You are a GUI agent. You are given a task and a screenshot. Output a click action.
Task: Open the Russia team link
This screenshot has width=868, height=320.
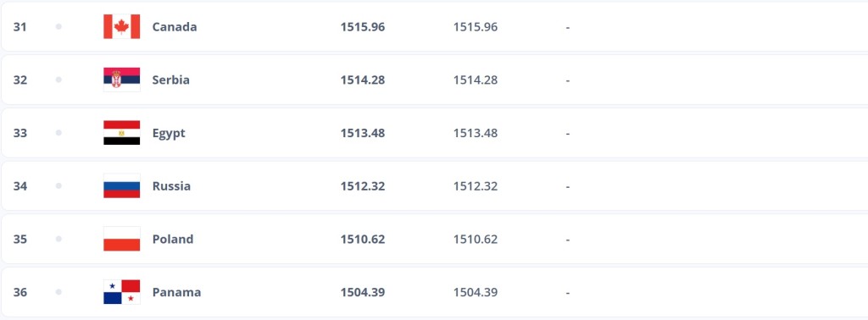(x=171, y=185)
